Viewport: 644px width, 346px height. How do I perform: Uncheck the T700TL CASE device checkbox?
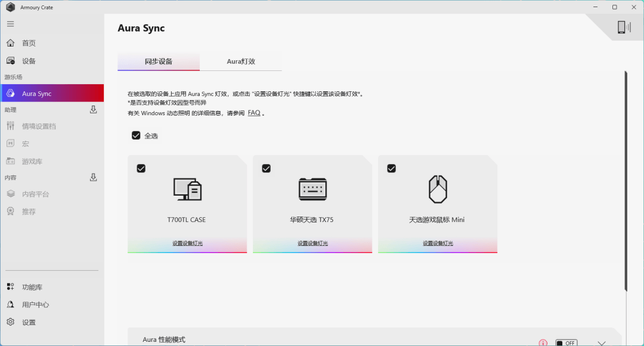pyautogui.click(x=141, y=168)
